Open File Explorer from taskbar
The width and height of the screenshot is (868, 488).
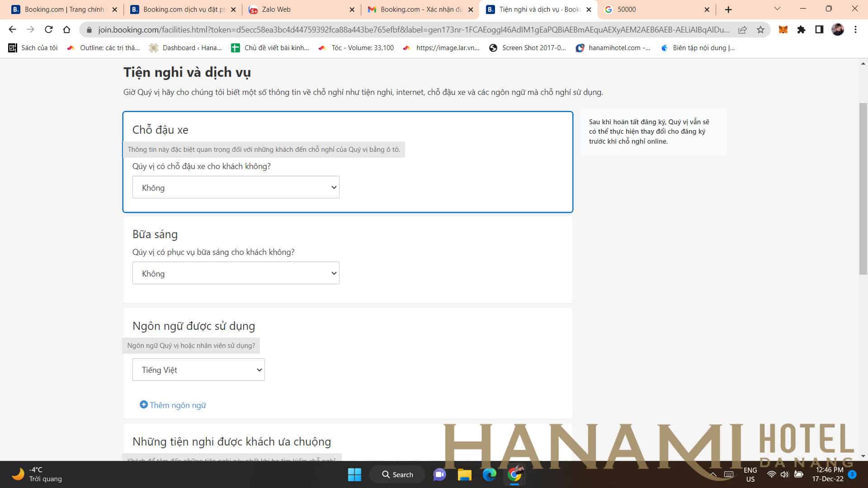point(464,474)
